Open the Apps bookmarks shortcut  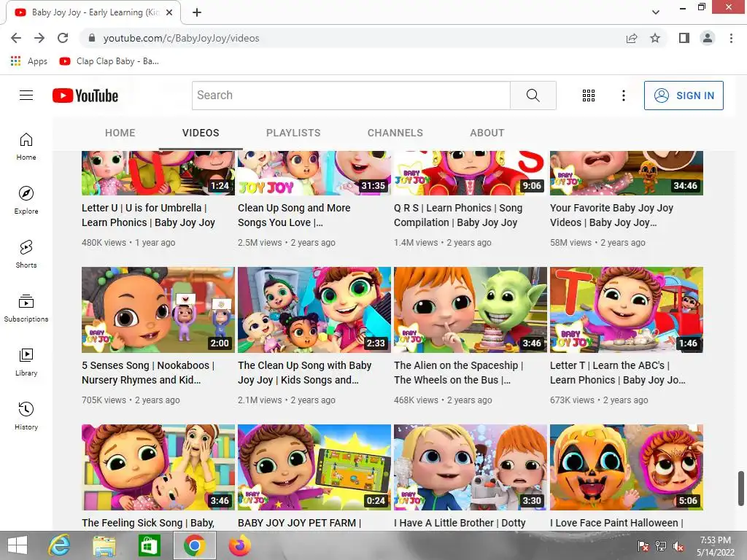[x=29, y=61]
